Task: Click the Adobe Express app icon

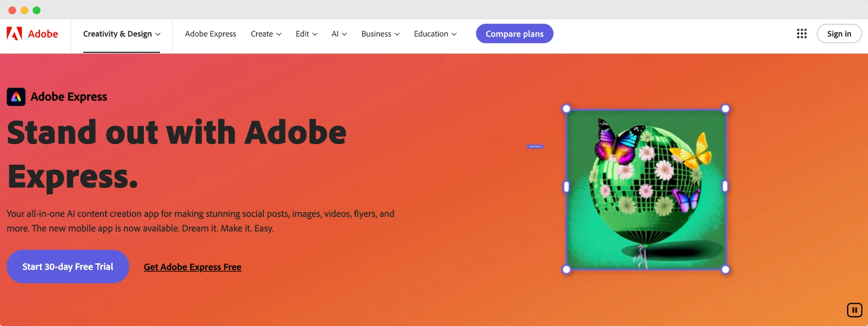Action: [x=16, y=97]
